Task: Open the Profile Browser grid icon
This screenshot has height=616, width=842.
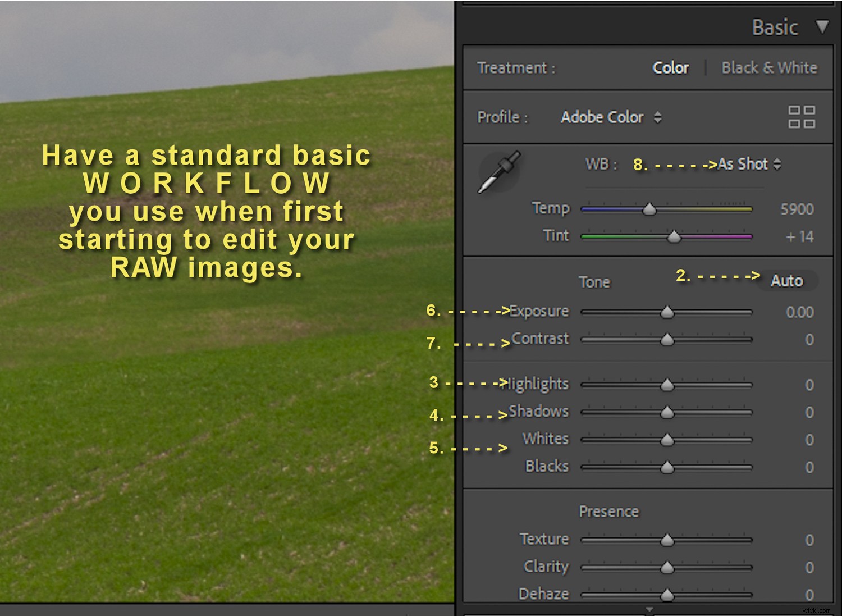Action: (802, 117)
